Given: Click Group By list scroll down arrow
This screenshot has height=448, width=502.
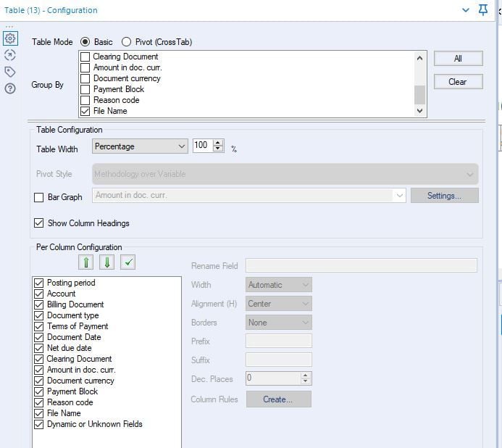Looking at the screenshot, I should [419, 111].
